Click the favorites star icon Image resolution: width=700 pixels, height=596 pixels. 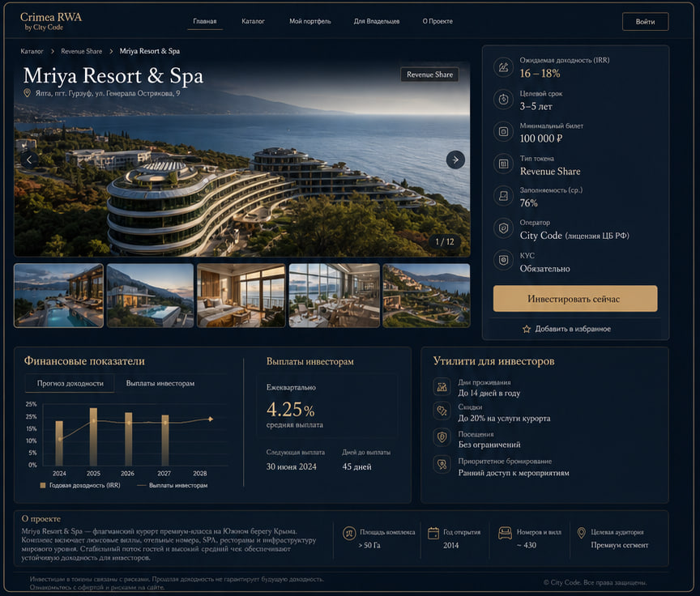(x=527, y=330)
